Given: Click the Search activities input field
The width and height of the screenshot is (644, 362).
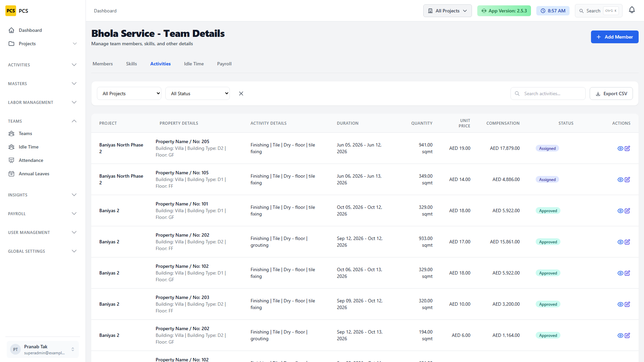Looking at the screenshot, I should tap(548, 94).
